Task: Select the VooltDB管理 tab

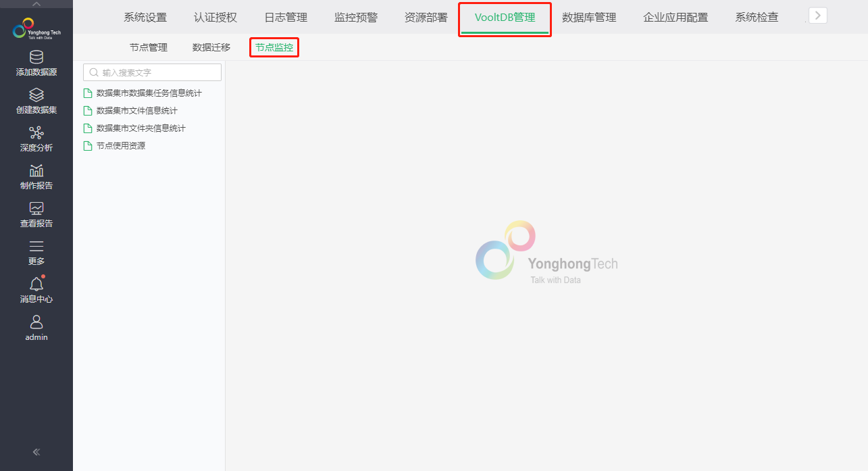Action: coord(505,18)
